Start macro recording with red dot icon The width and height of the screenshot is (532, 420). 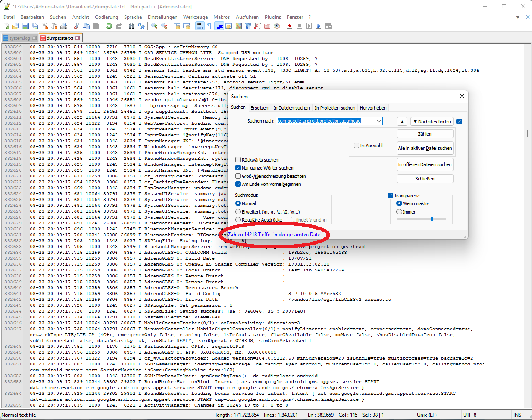[x=289, y=26]
